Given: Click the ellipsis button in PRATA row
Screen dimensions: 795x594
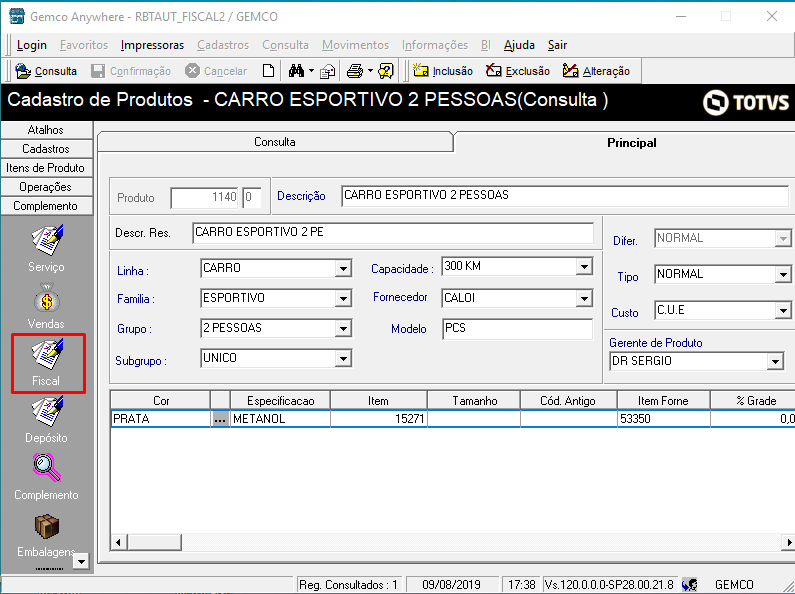Looking at the screenshot, I should coord(220,419).
